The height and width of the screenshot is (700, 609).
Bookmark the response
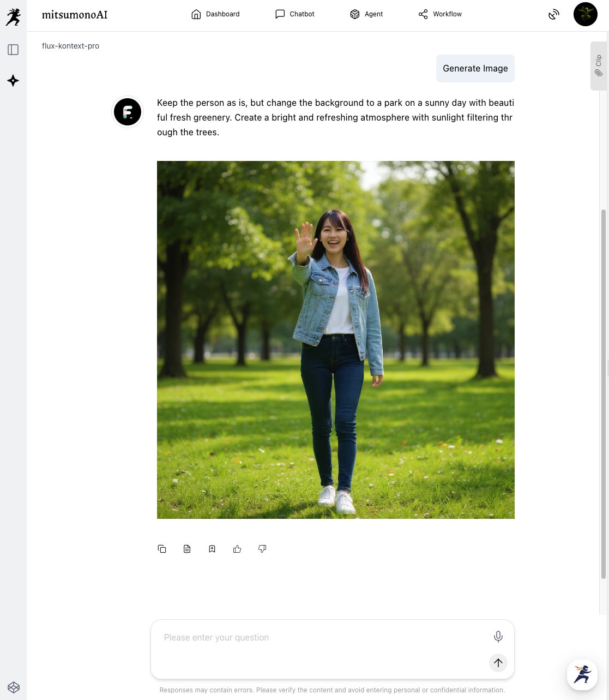click(x=212, y=549)
